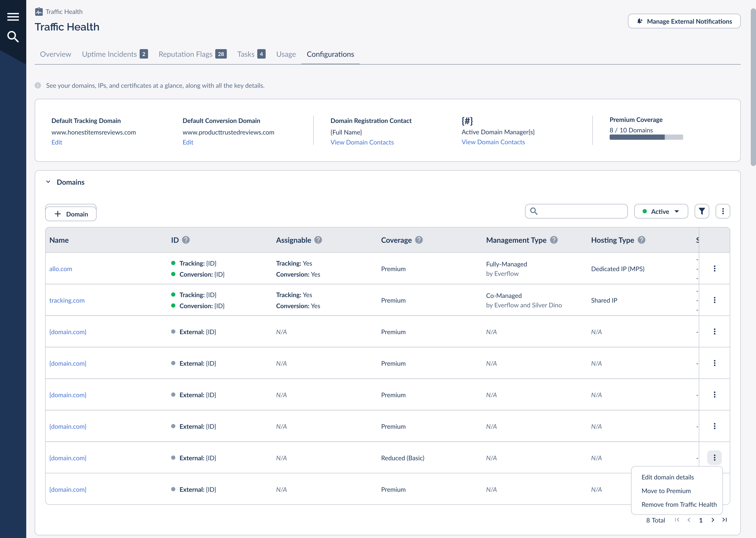The width and height of the screenshot is (756, 538).
Task: Click the Reduced (Basic) coverage cell
Action: (x=403, y=458)
